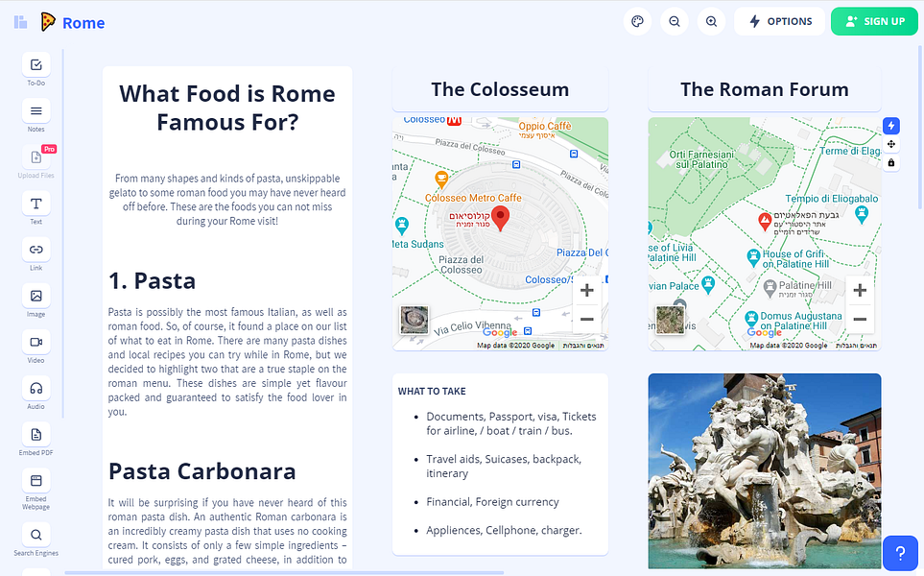Zoom in on the Roman Forum map

click(x=860, y=290)
